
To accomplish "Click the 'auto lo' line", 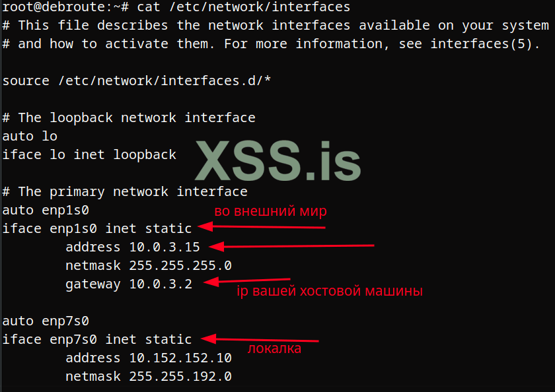I will point(30,136).
